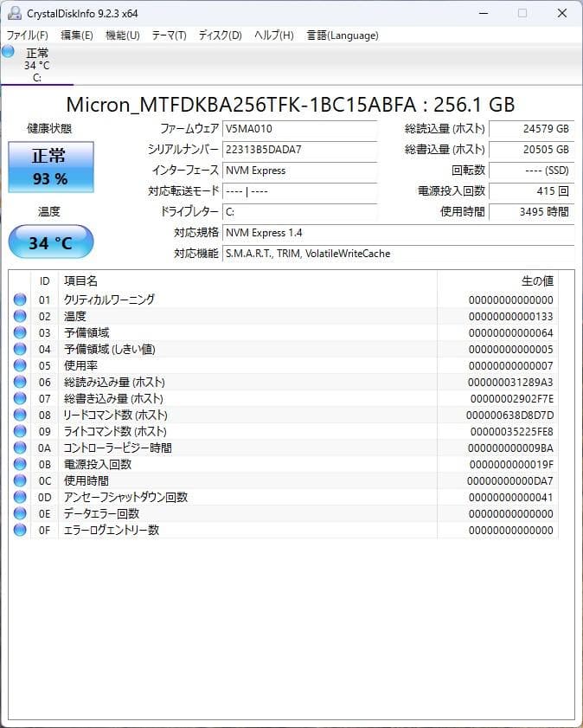Click the interface field NVM Express

click(x=299, y=171)
